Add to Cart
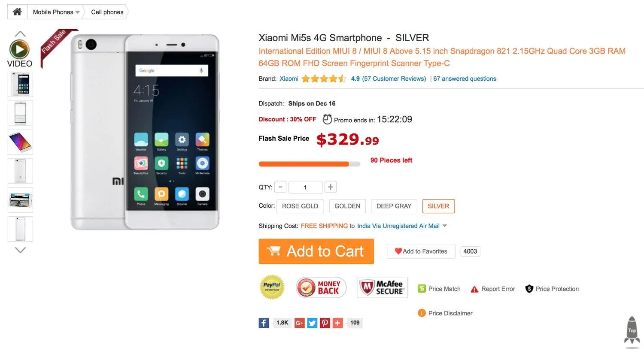The image size is (644, 354). click(316, 251)
